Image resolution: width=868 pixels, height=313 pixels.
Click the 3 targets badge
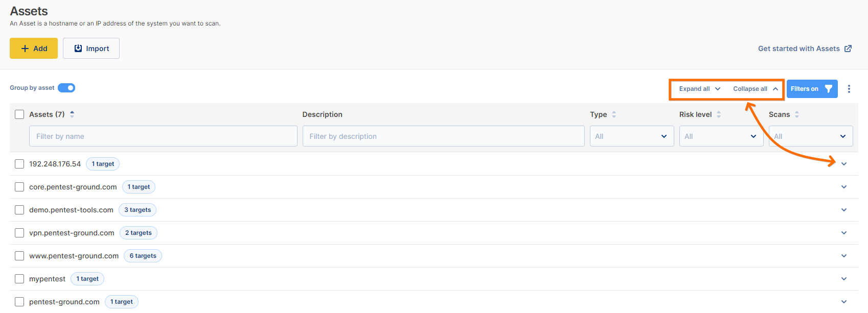[x=138, y=210]
